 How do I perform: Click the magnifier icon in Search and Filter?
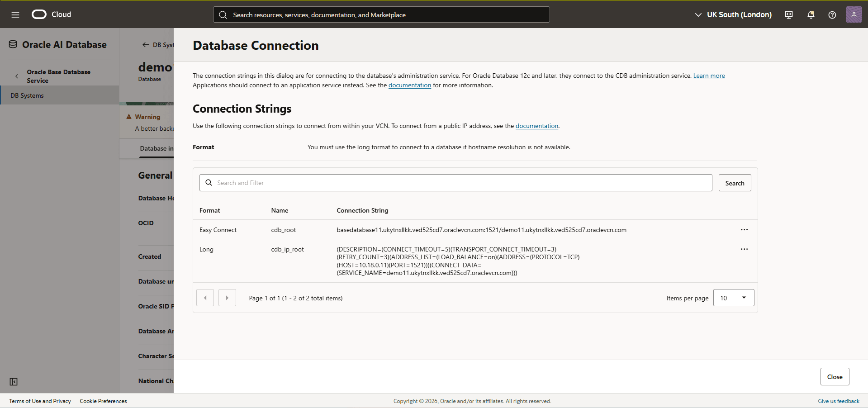(x=209, y=183)
